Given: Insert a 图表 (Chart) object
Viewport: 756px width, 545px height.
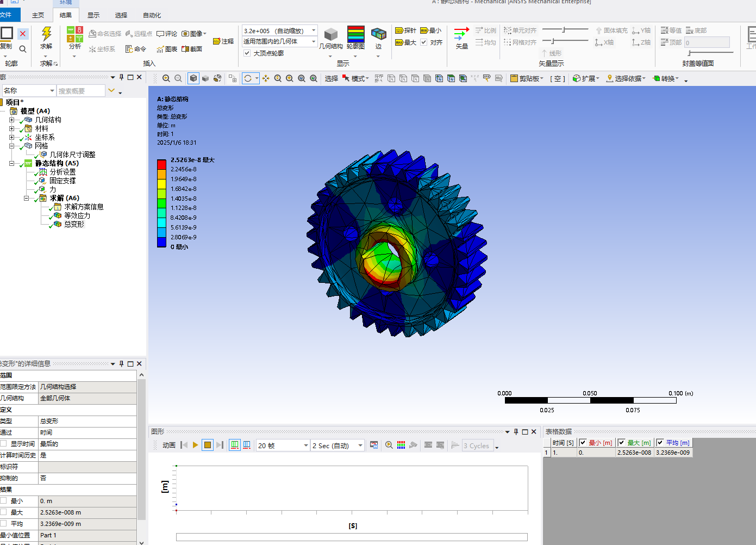Looking at the screenshot, I should pos(167,49).
